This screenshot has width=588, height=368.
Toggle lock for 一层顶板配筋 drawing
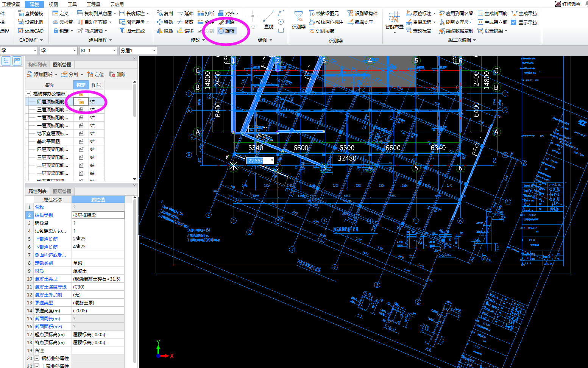[x=81, y=125]
